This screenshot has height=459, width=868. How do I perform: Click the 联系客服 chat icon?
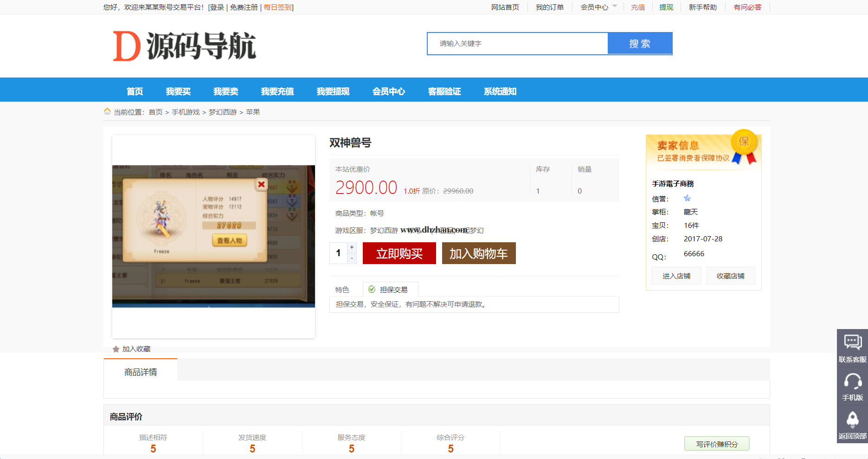coord(852,343)
